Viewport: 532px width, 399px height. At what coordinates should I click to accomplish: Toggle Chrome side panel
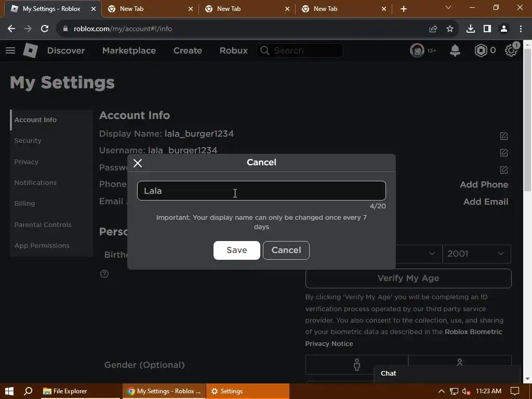coord(487,29)
